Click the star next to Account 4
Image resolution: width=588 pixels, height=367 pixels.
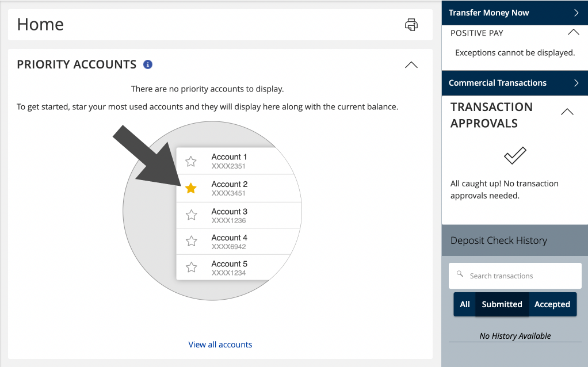(191, 241)
